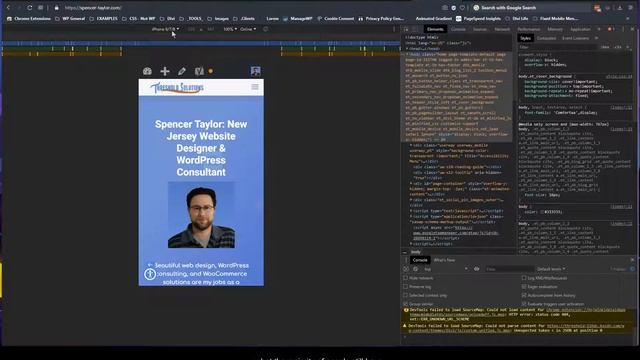The height and width of the screenshot is (360, 640).
Task: Open Computed styles tab
Action: click(546, 38)
